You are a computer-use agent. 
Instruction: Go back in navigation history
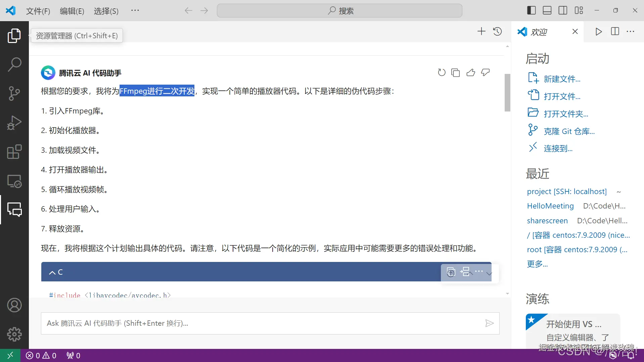(x=188, y=11)
